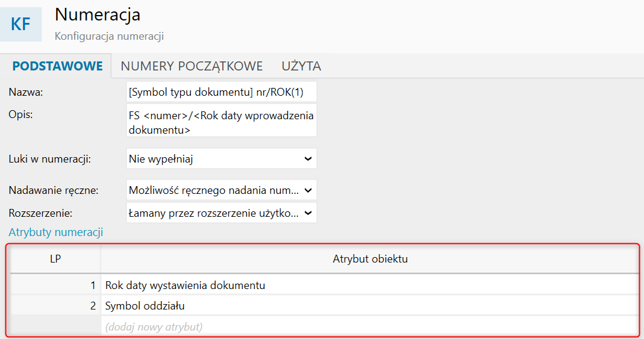Viewport: 644px width, 339px height.
Task: Select LP cell number 2
Action: tap(55, 306)
